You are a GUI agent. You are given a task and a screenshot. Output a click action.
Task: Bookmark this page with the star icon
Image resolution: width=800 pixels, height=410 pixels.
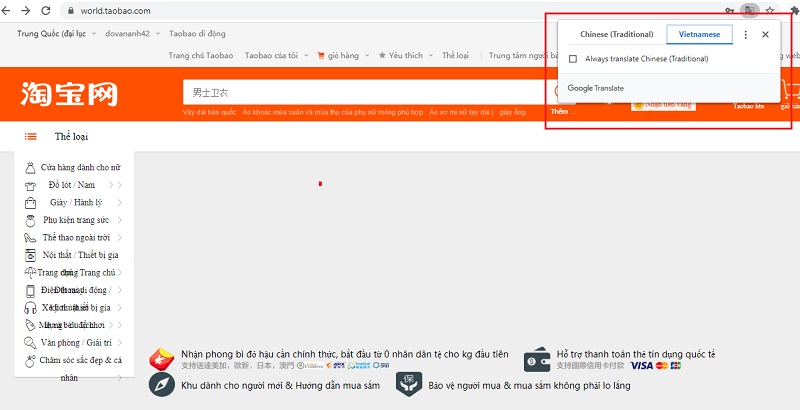770,10
